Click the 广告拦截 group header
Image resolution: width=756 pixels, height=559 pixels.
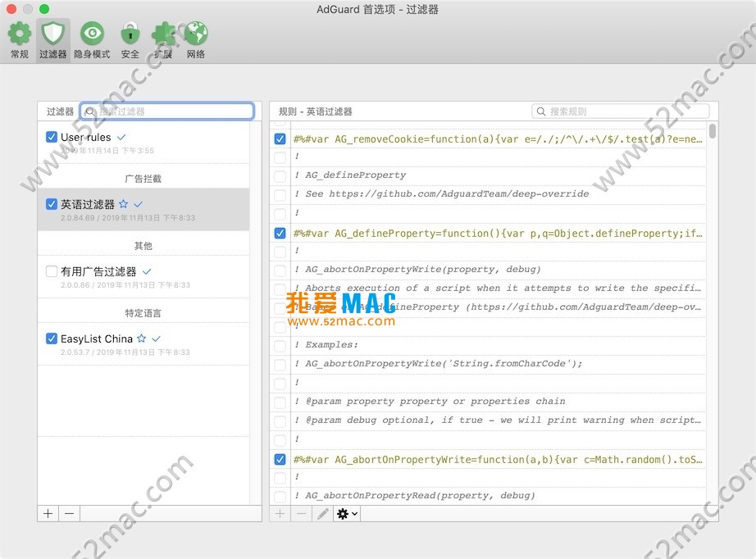coord(143,179)
